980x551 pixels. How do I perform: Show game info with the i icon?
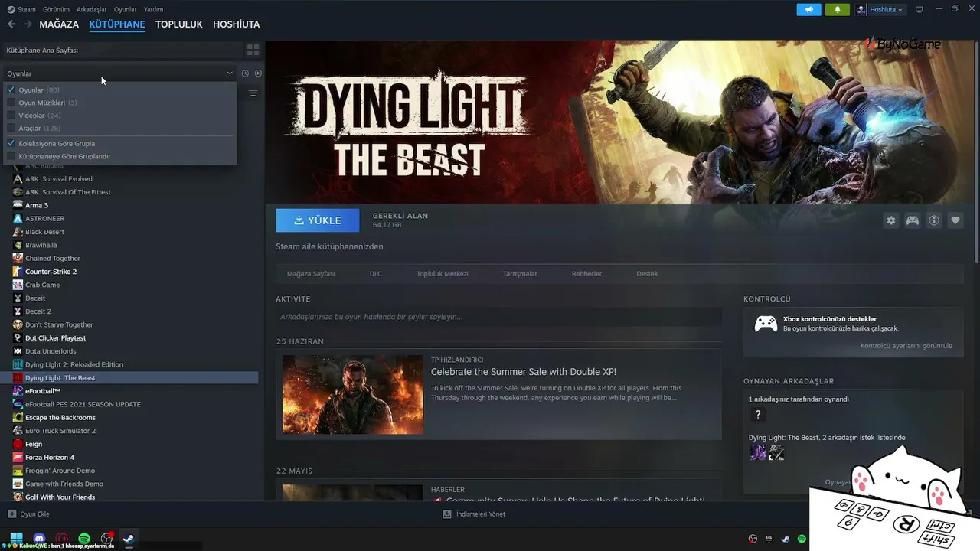click(x=934, y=220)
